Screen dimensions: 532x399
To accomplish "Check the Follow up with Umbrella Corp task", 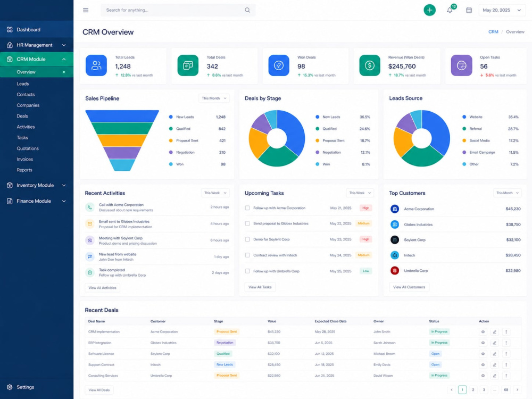I will 247,271.
